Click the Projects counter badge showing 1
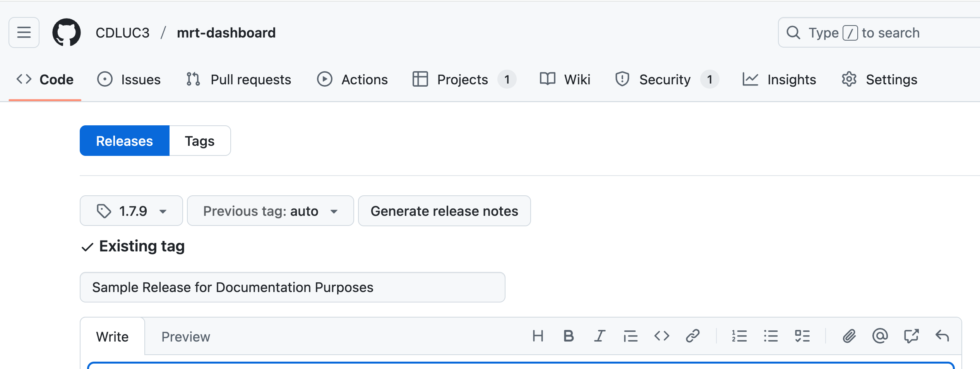 point(507,79)
